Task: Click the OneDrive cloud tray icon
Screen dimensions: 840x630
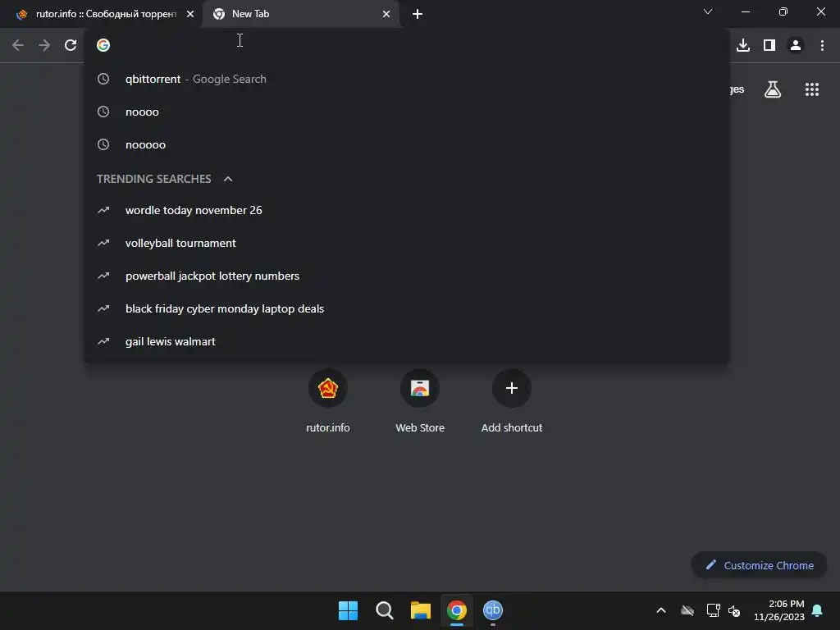Action: pyautogui.click(x=687, y=610)
